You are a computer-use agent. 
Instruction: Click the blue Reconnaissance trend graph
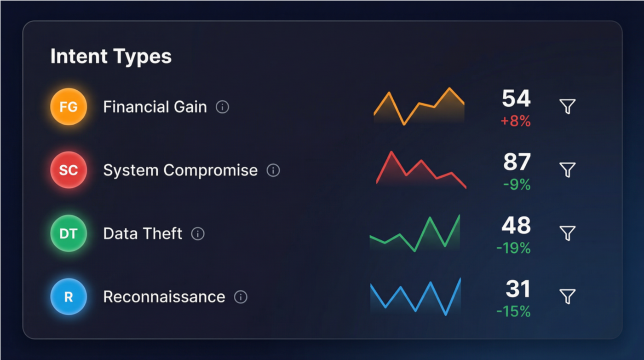pyautogui.click(x=415, y=297)
